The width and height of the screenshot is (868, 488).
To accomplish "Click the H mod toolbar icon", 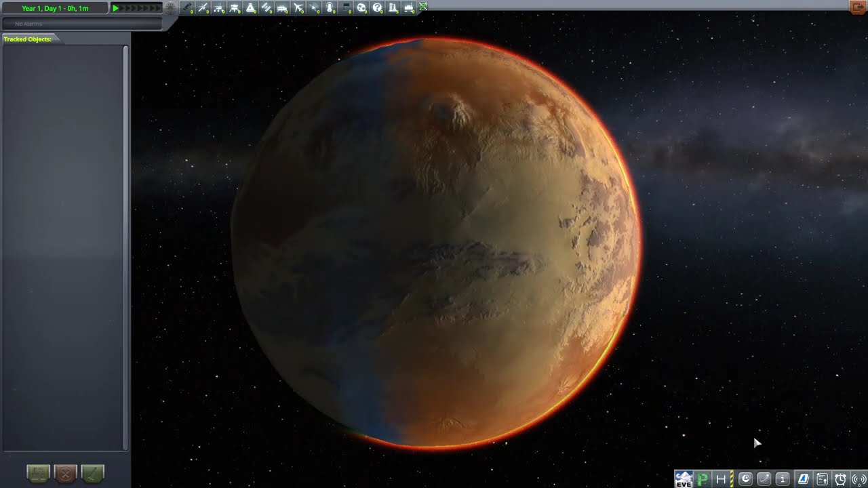I will pyautogui.click(x=721, y=479).
